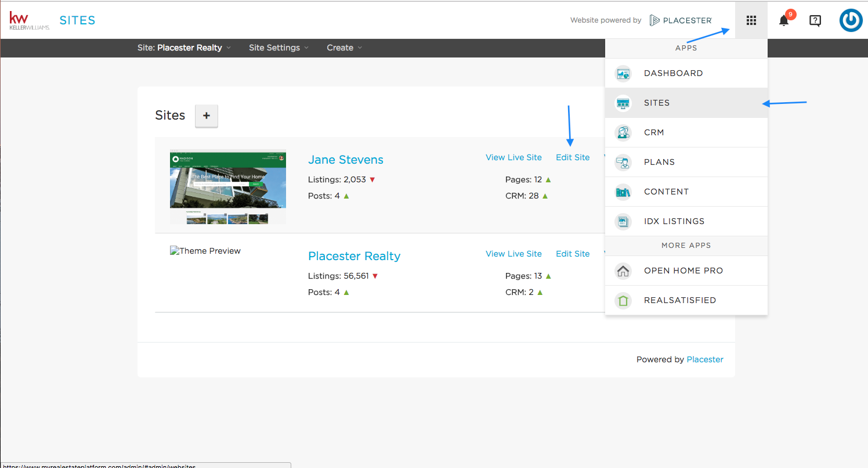
Task: Click the Placester logo in header
Action: [x=681, y=20]
